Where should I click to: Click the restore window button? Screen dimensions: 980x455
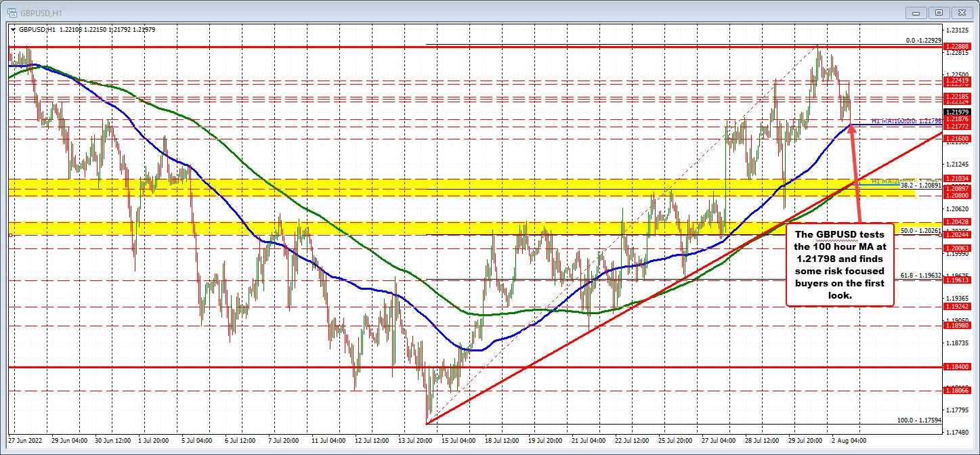point(939,12)
